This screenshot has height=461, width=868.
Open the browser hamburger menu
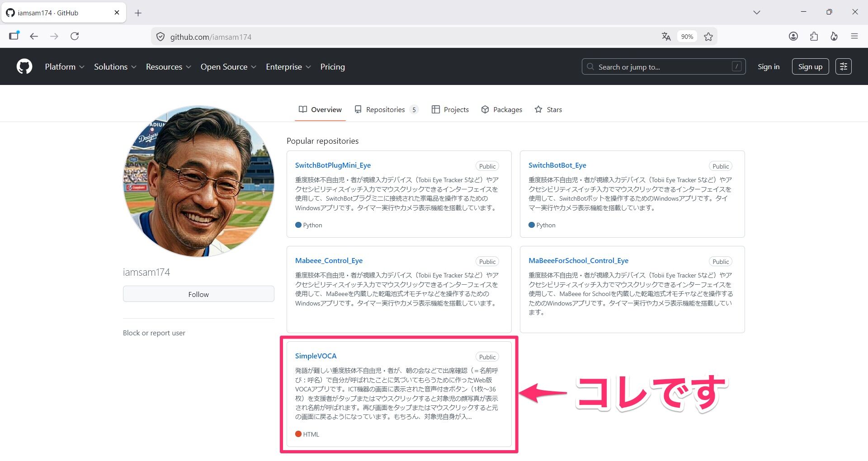click(854, 36)
